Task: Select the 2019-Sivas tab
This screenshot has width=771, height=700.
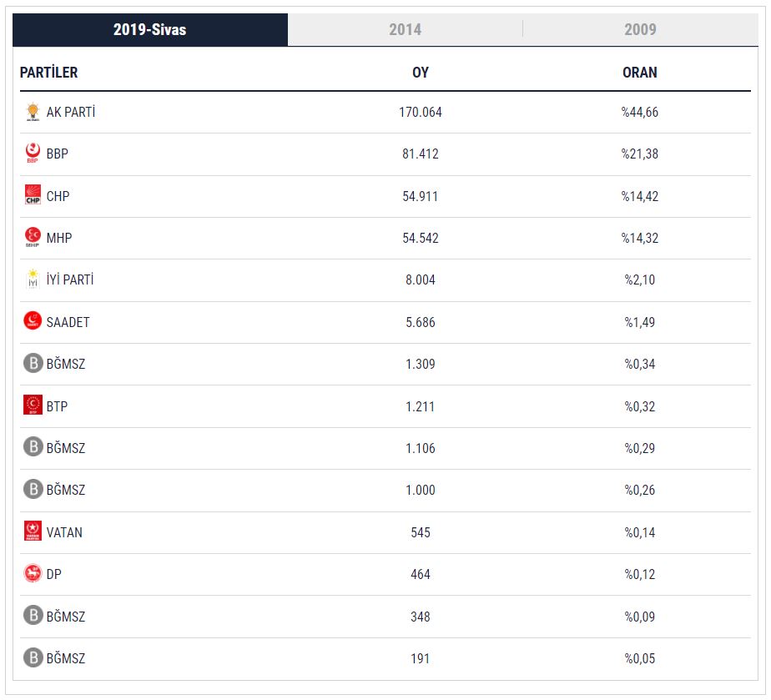Action: pos(150,29)
